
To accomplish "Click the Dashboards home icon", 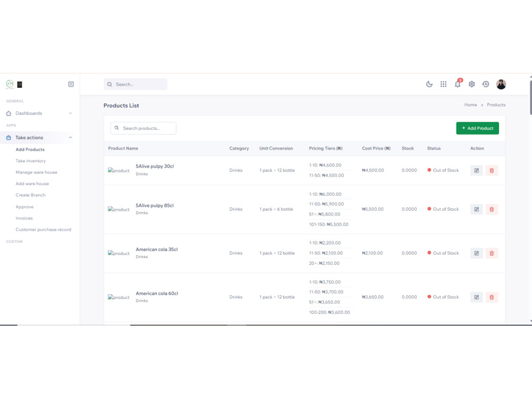I will [x=9, y=113].
